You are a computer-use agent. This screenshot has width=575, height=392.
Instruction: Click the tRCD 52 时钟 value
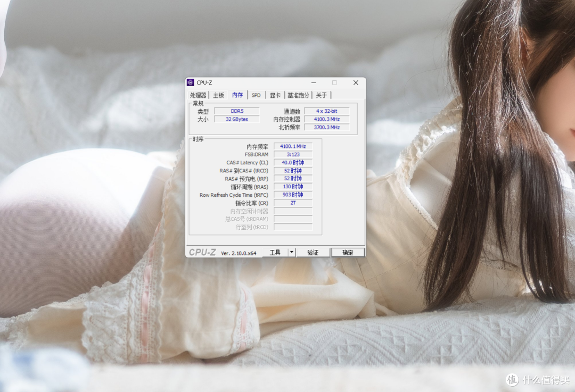(x=293, y=170)
